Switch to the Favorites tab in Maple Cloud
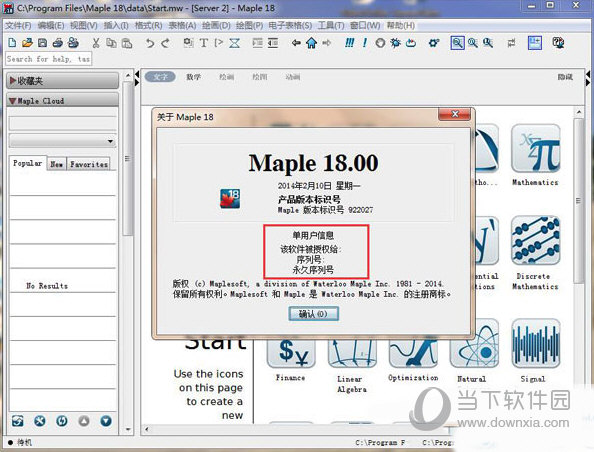 coord(89,164)
